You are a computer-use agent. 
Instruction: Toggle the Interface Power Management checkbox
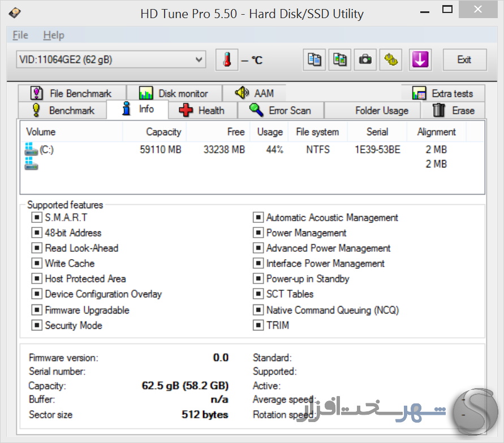point(258,263)
